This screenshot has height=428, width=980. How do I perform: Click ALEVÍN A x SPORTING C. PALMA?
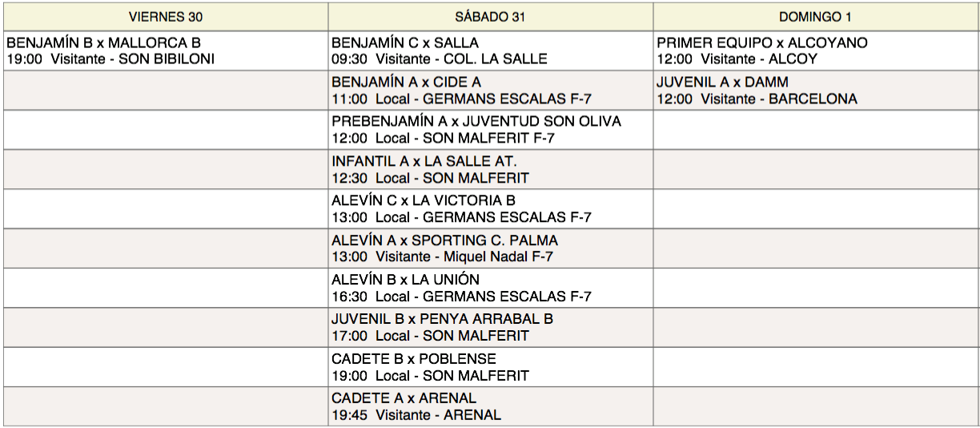[445, 240]
